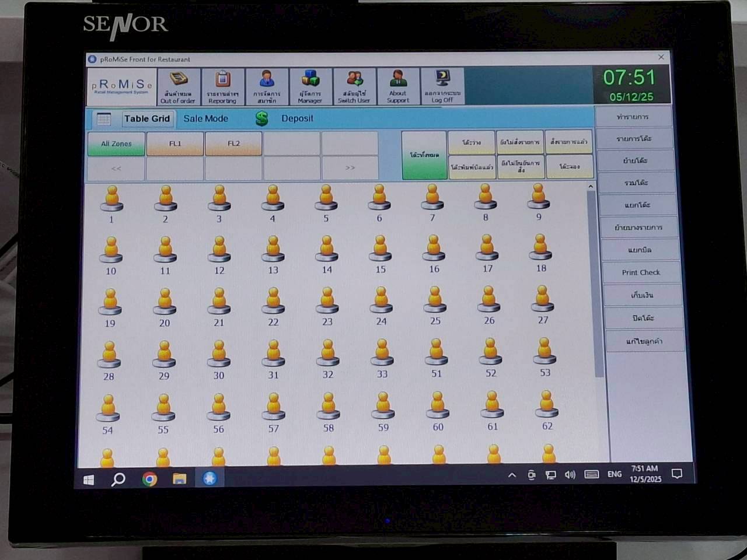Screen dimensions: 747x560
Task: Open the Out of order menu
Action: pyautogui.click(x=178, y=86)
